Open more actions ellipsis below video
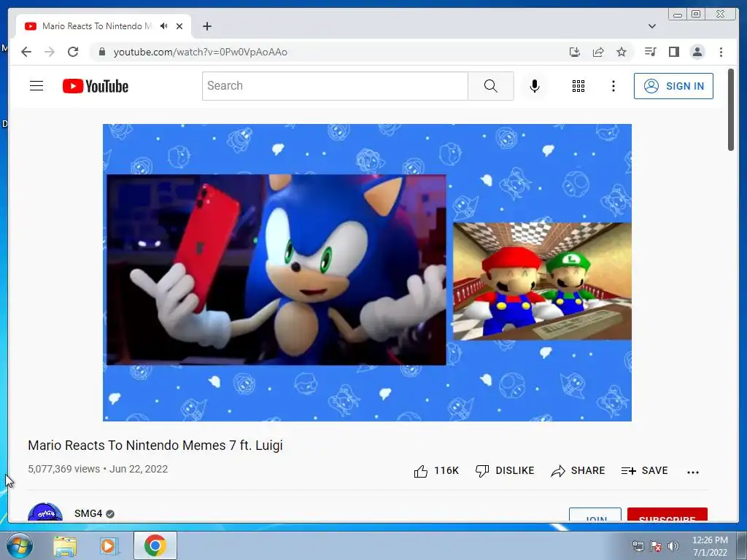This screenshot has height=560, width=747. (x=693, y=472)
